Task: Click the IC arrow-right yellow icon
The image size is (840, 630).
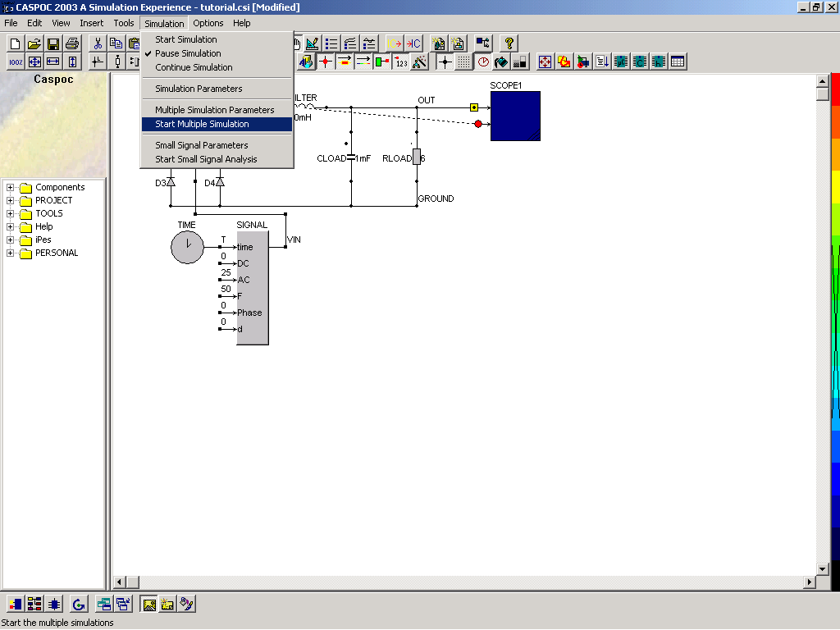Action: [x=395, y=43]
